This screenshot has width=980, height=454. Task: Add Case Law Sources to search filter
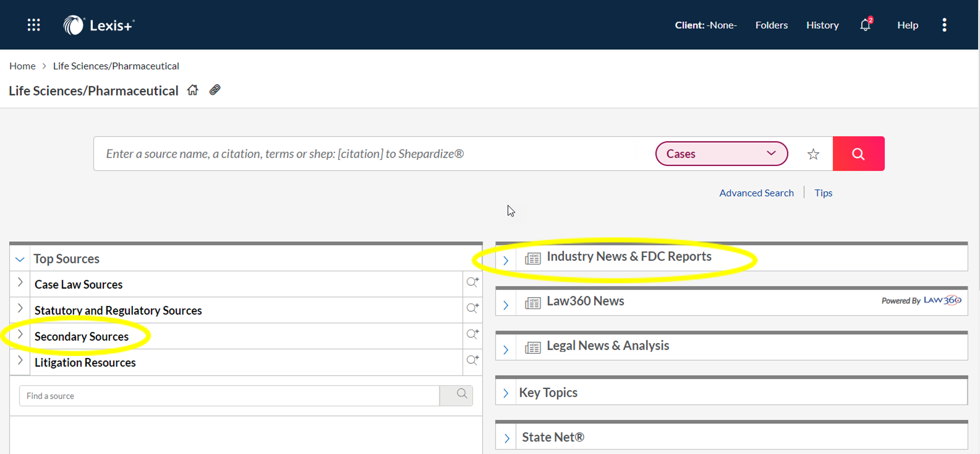[x=472, y=282]
